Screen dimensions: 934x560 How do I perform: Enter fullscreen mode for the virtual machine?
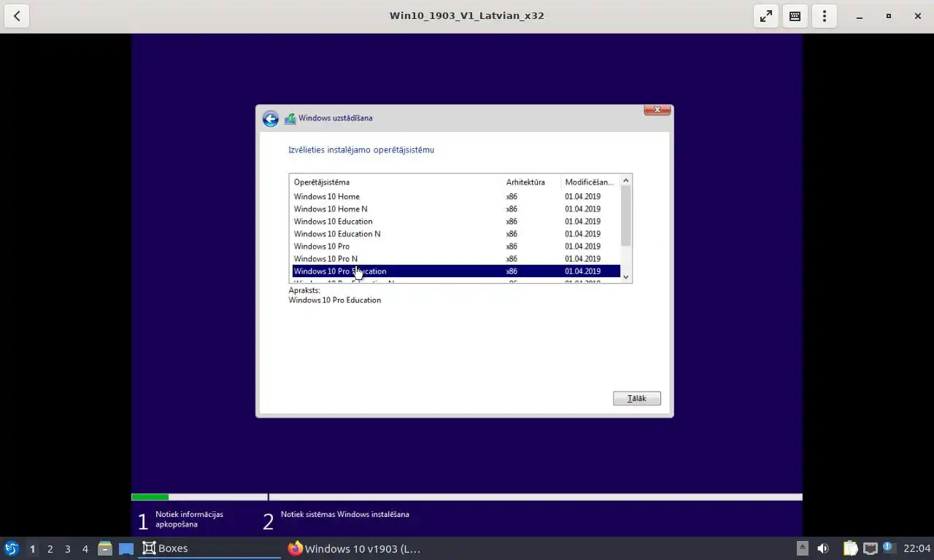[x=765, y=16]
